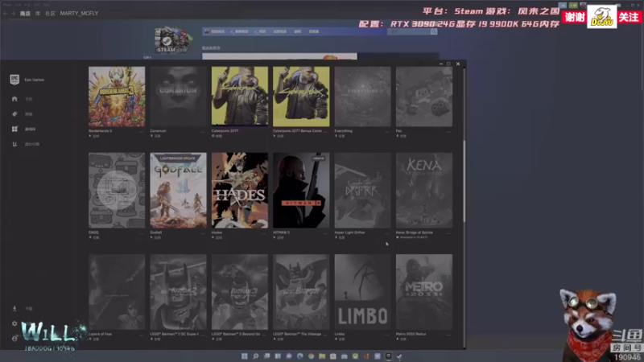Open the Library tab in the Steam window

pyautogui.click(x=37, y=13)
